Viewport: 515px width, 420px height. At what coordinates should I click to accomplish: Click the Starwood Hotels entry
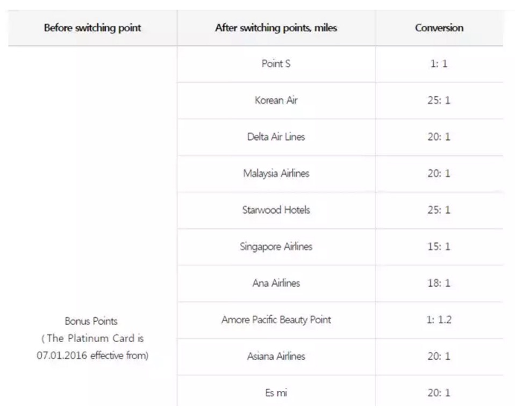(x=276, y=210)
